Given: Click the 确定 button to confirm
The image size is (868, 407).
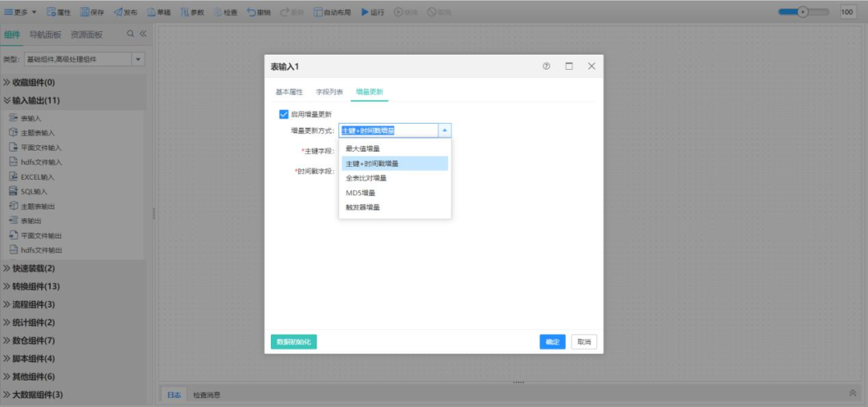Looking at the screenshot, I should (x=552, y=342).
